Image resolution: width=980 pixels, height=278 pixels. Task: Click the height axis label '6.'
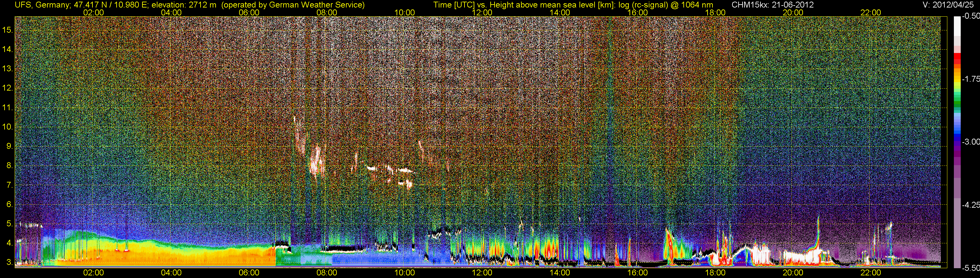pos(10,204)
